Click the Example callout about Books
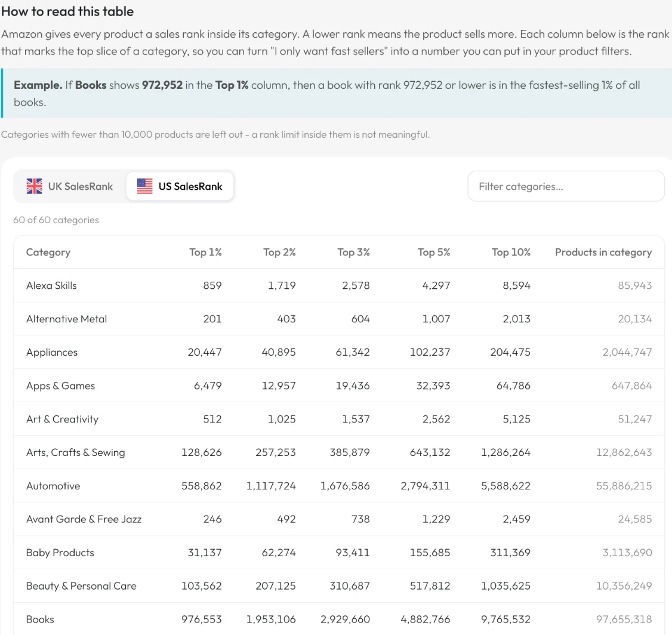This screenshot has height=635, width=672. [x=337, y=94]
